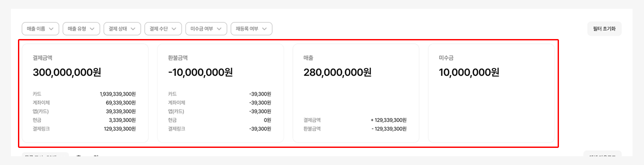This screenshot has width=644, height=165.
Task: Select 현금 3,339,300원 row in 결제금액 card
Action: tap(84, 120)
